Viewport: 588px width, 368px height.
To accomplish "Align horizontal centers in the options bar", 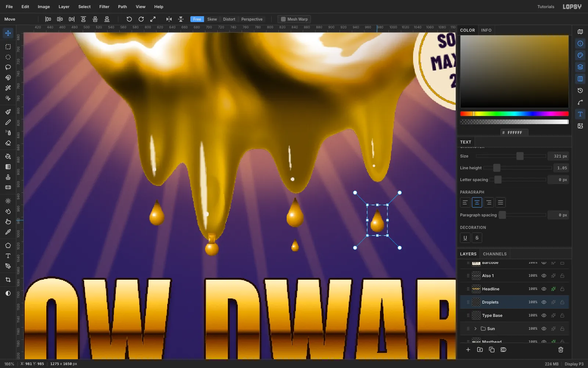I will [60, 19].
